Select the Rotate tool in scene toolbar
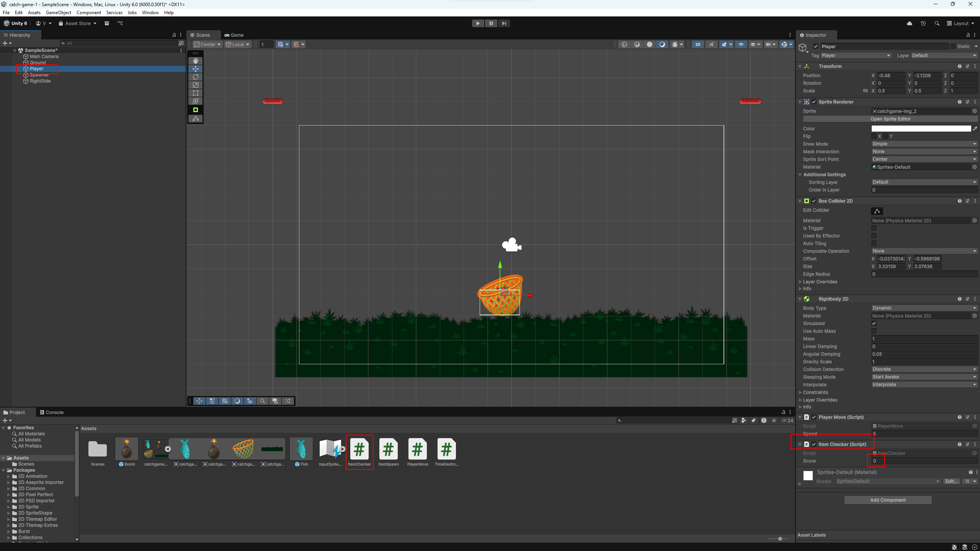Image resolution: width=980 pixels, height=551 pixels. 196,77
